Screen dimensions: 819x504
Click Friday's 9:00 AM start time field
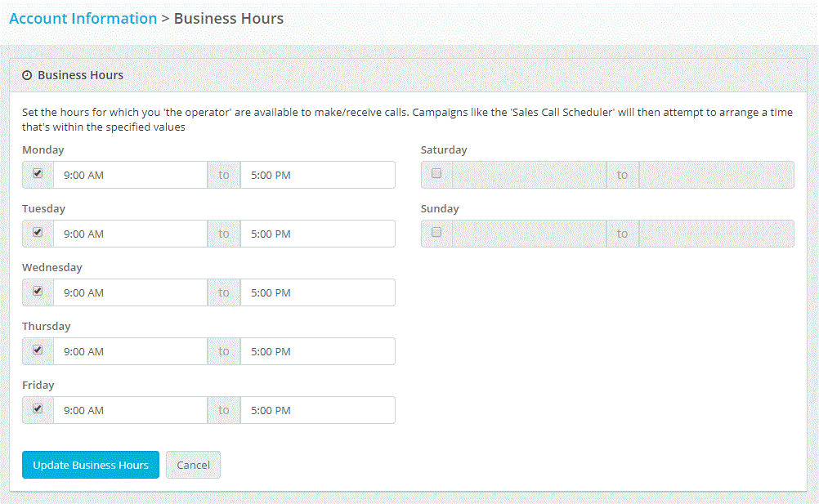130,410
